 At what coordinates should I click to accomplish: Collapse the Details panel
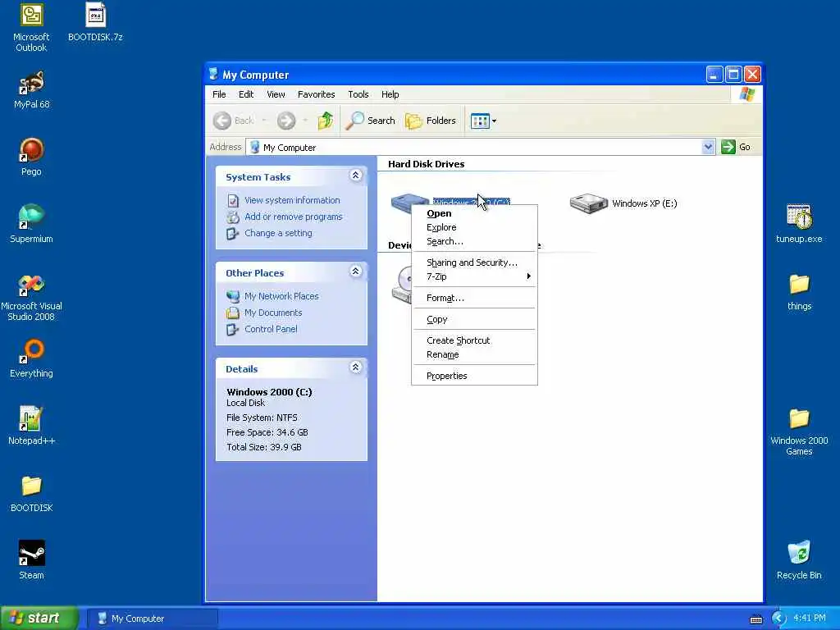[x=355, y=367]
